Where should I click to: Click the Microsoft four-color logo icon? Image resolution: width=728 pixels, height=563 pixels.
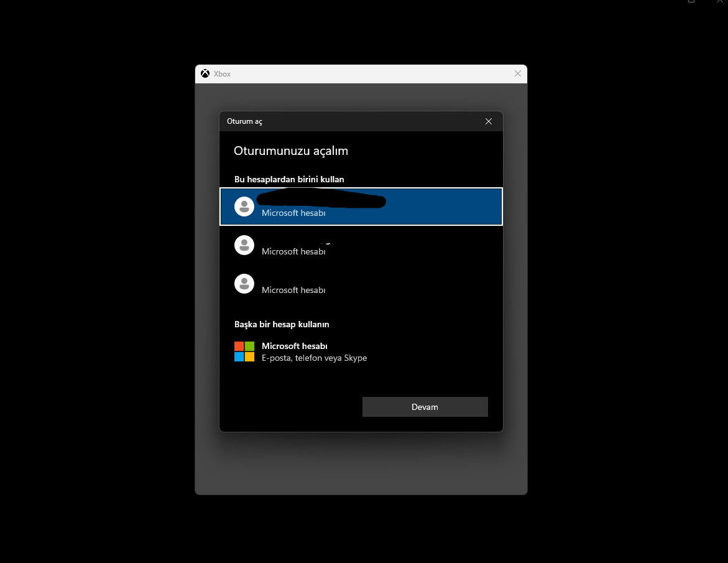point(244,351)
